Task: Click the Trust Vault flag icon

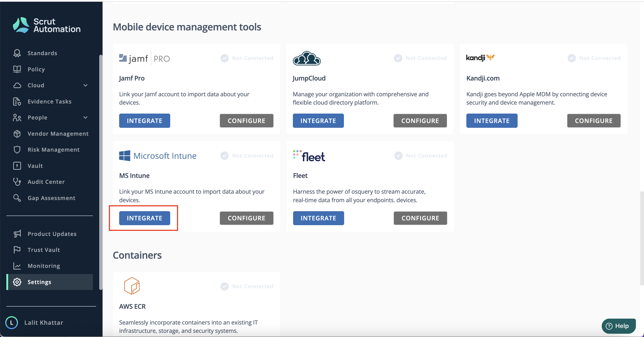Action: [17, 249]
